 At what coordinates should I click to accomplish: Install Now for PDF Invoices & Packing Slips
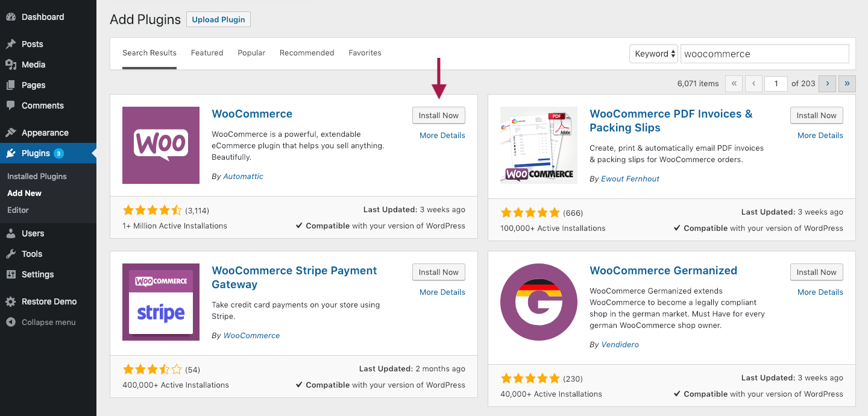(x=817, y=116)
